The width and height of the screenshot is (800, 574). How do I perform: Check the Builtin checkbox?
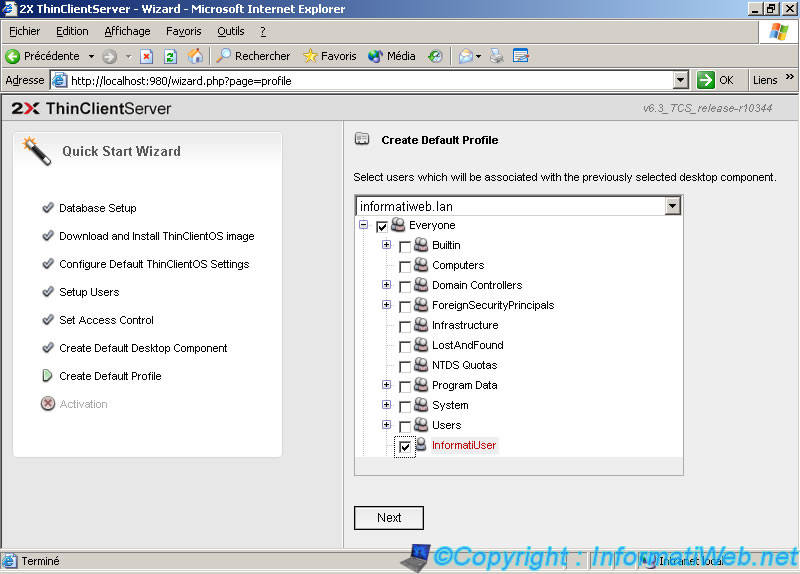tap(405, 247)
